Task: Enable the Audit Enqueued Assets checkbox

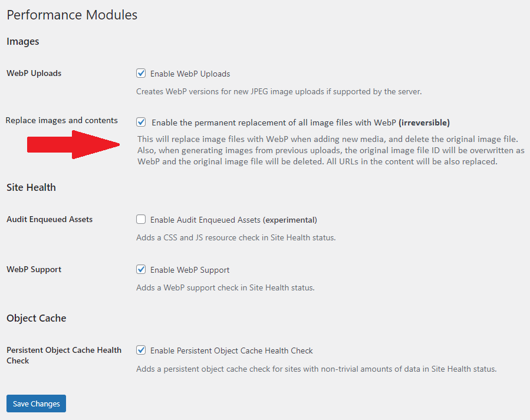Action: [x=141, y=219]
